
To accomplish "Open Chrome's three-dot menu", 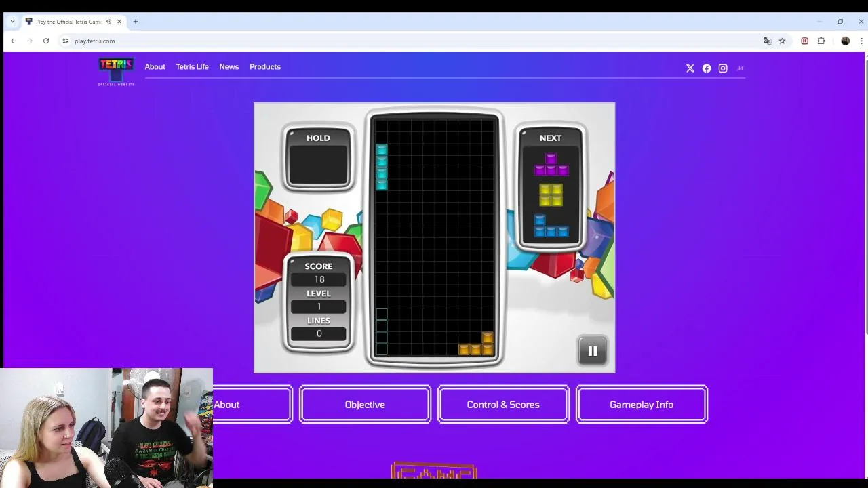I will (x=861, y=41).
